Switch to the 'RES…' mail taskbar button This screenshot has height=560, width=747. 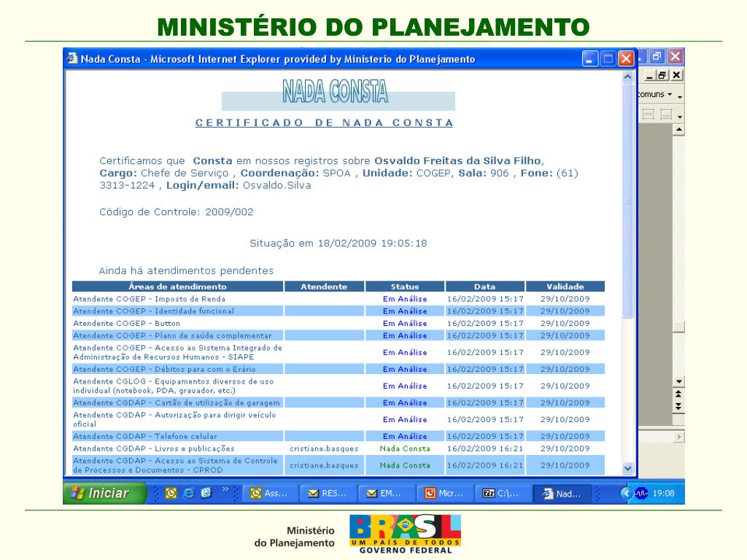[x=328, y=494]
